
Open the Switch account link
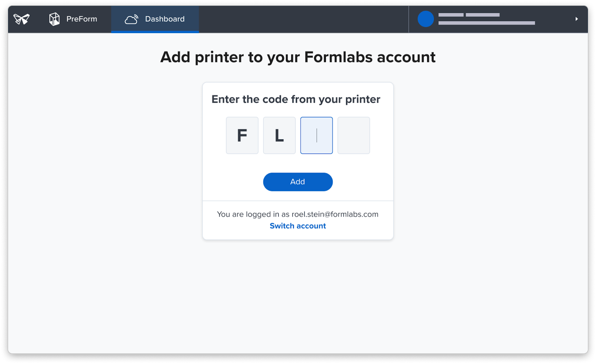298,226
